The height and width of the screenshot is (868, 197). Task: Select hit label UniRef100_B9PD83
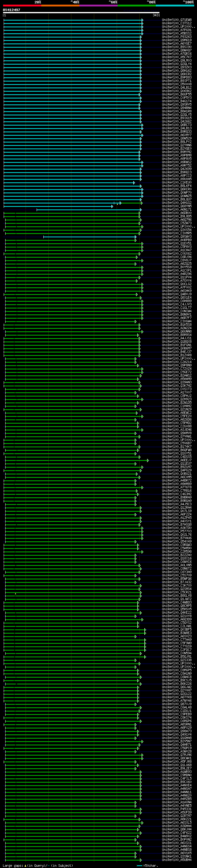(177, 78)
